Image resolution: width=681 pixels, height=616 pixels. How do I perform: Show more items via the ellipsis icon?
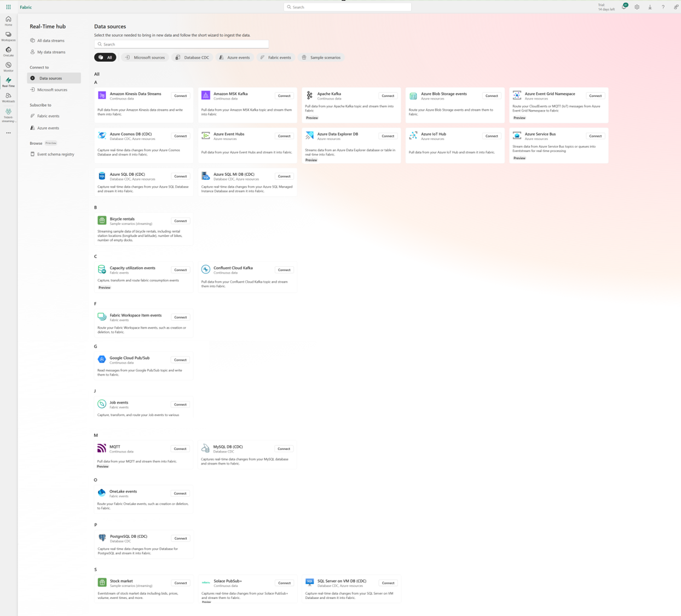click(x=8, y=133)
